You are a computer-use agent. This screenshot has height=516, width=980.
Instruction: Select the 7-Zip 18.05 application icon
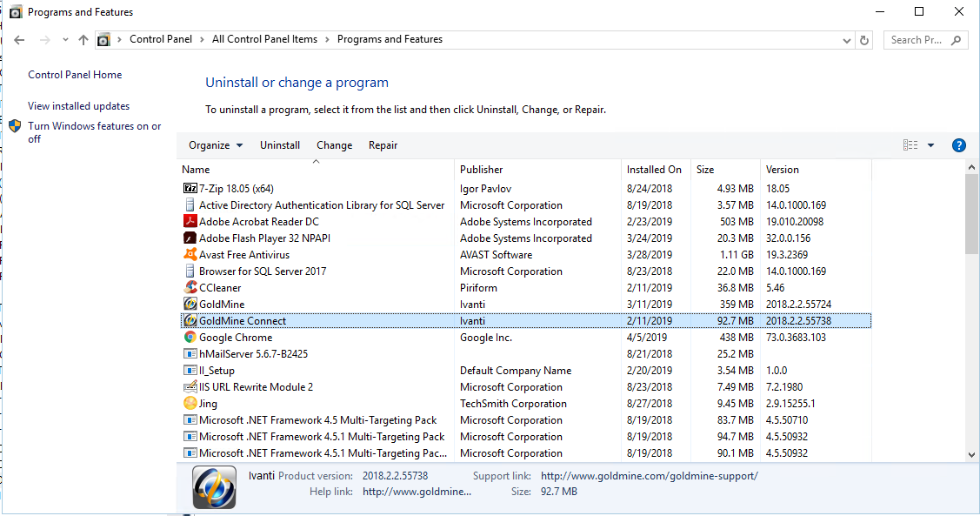(x=191, y=188)
